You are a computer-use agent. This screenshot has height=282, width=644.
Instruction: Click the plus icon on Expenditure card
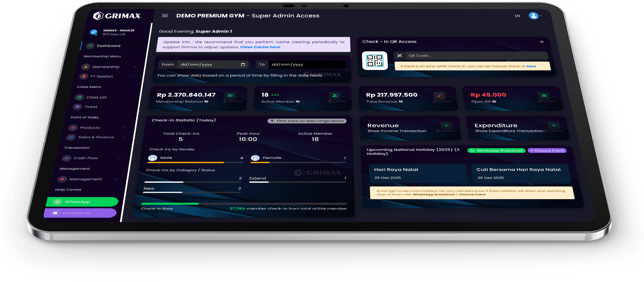pyautogui.click(x=553, y=125)
